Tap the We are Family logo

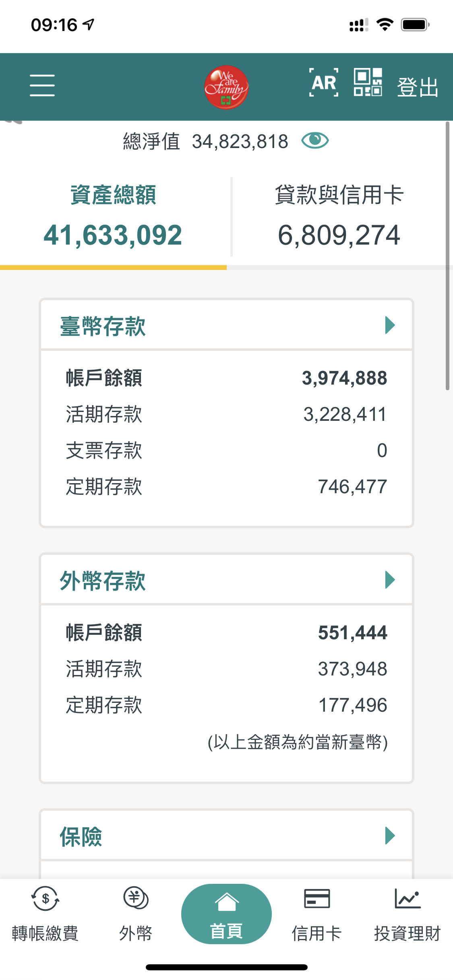tap(226, 87)
